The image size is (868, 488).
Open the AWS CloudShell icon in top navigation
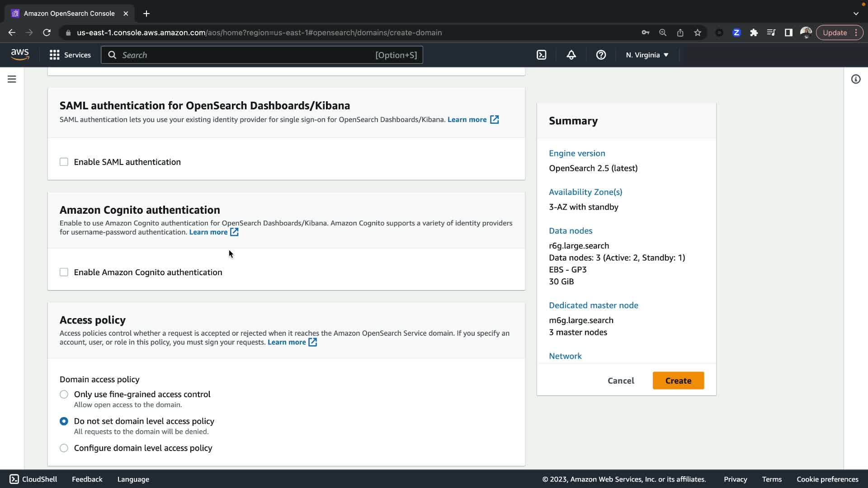coord(541,55)
